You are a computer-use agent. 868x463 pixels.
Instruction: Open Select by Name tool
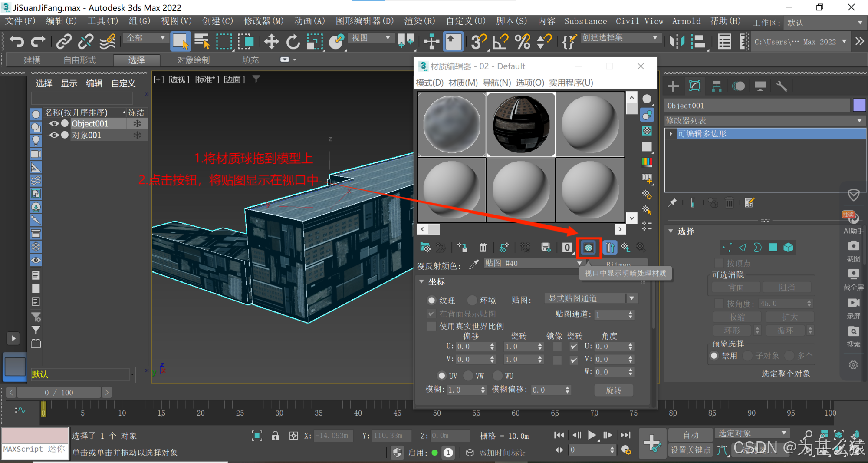pos(202,42)
